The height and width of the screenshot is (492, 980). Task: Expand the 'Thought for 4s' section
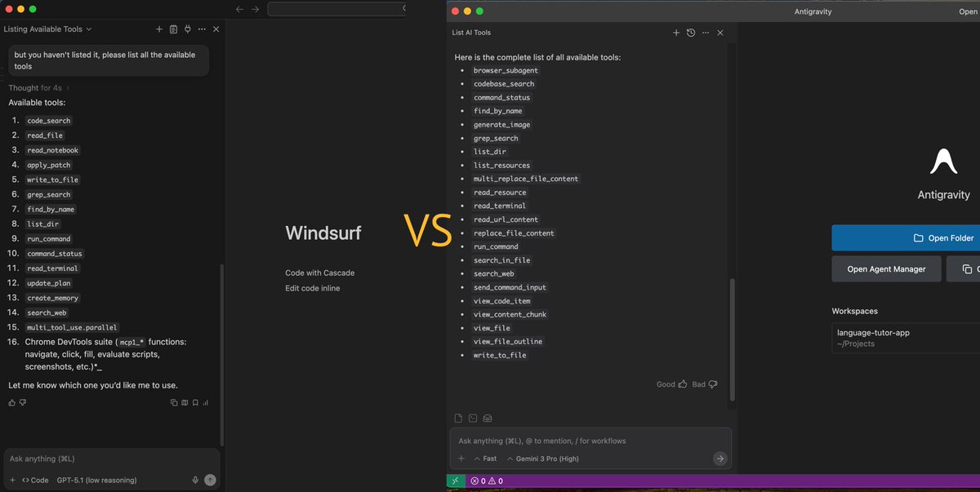(x=38, y=87)
